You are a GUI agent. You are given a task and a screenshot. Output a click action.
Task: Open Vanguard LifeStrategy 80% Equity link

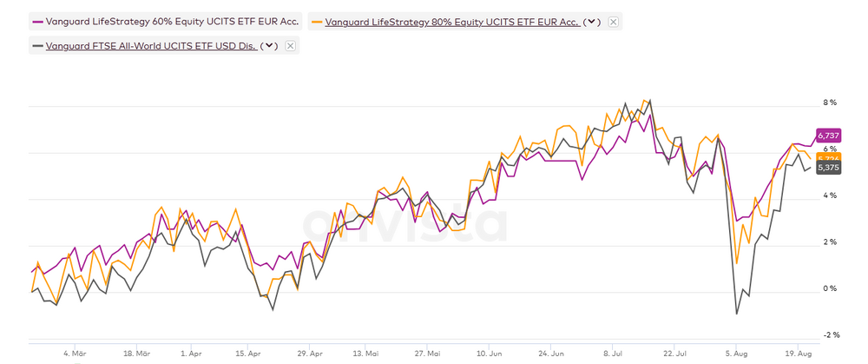(x=450, y=23)
